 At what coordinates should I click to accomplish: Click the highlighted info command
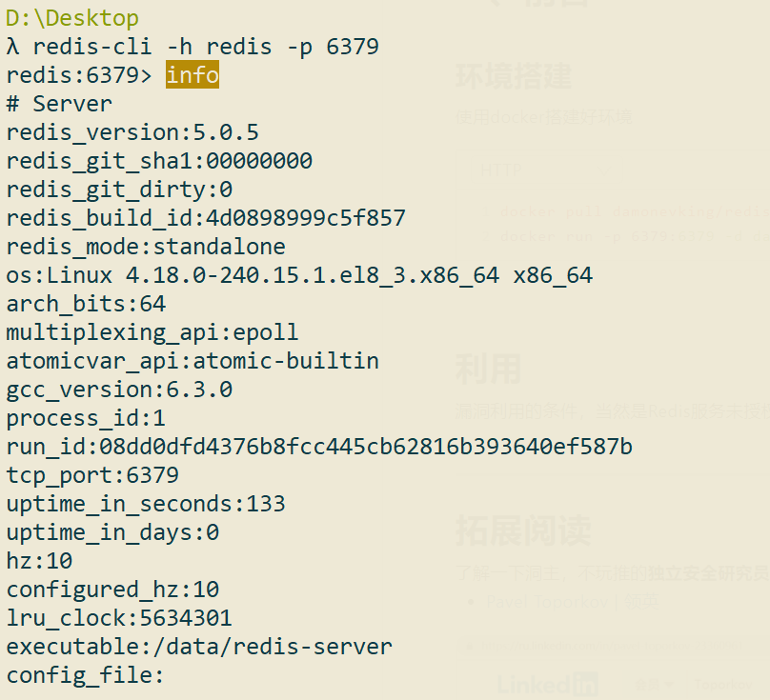tap(192, 75)
